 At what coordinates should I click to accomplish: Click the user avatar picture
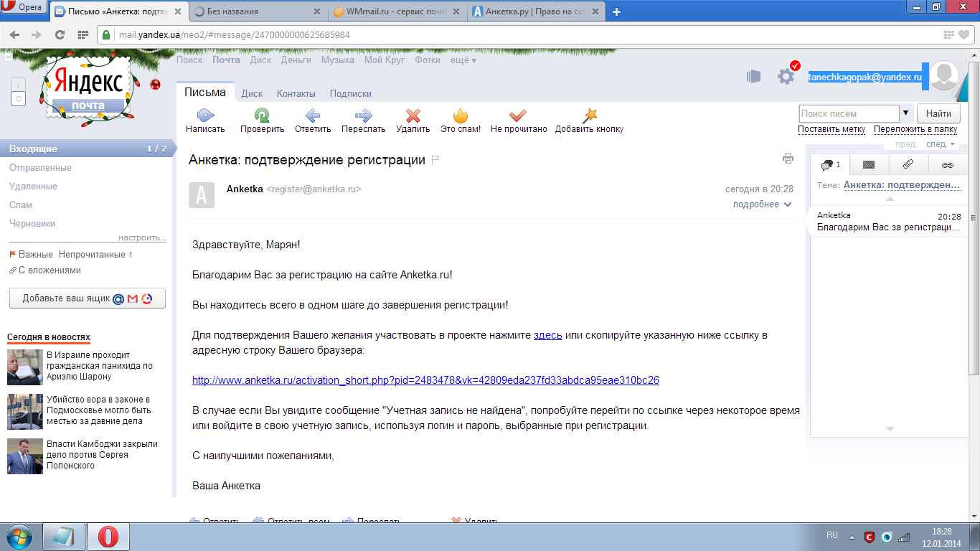(945, 76)
